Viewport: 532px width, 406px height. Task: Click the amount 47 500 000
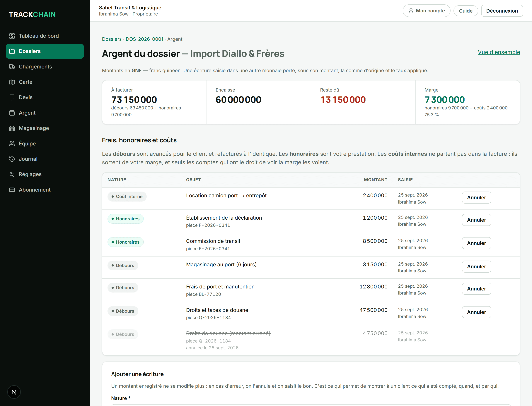pyautogui.click(x=373, y=310)
